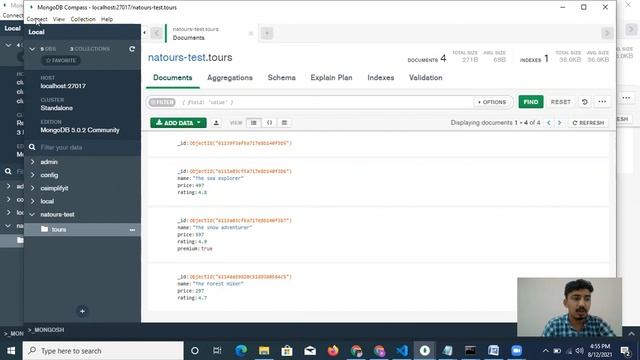Switch to the Aggregations tab
The height and width of the screenshot is (360, 640).
pos(230,78)
